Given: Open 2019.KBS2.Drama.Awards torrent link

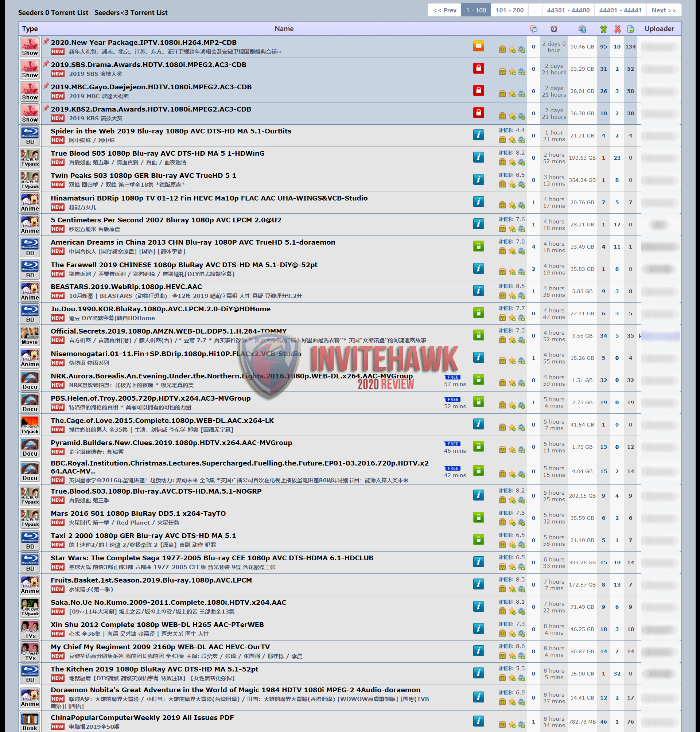Looking at the screenshot, I should click(x=151, y=109).
